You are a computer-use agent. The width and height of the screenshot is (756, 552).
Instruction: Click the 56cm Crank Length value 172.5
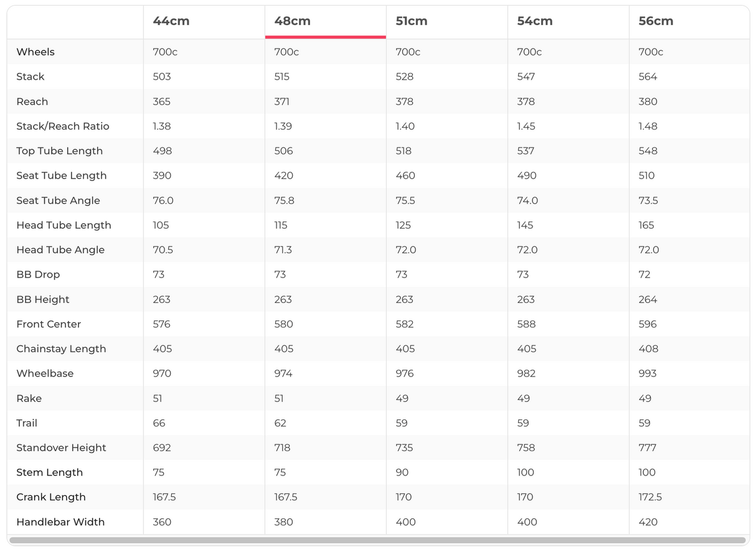(x=650, y=497)
